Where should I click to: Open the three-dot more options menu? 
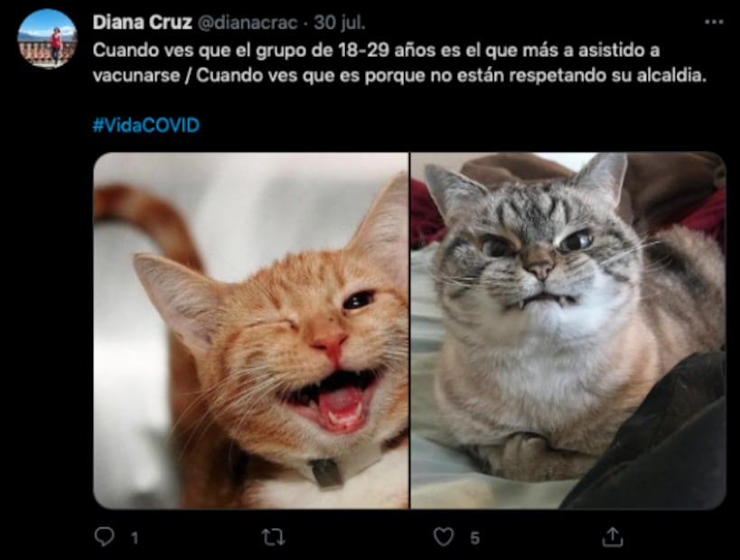(714, 22)
